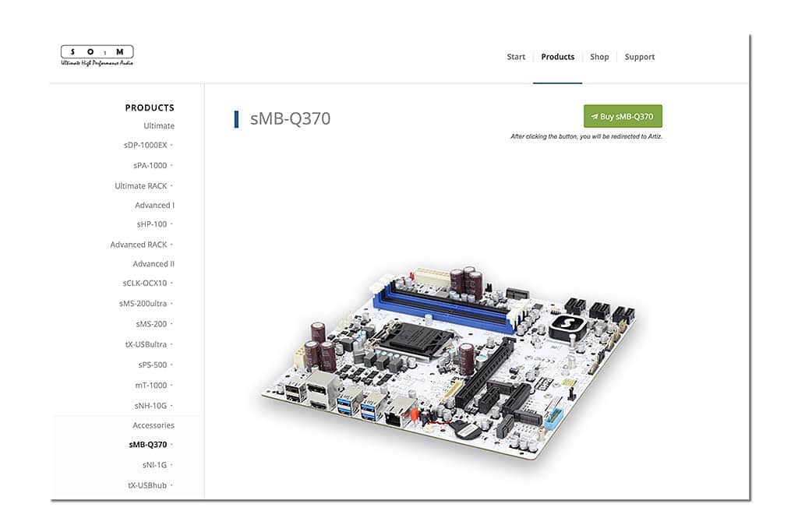Open the Start menu item
Screen dimensions: 798x532
pos(516,57)
